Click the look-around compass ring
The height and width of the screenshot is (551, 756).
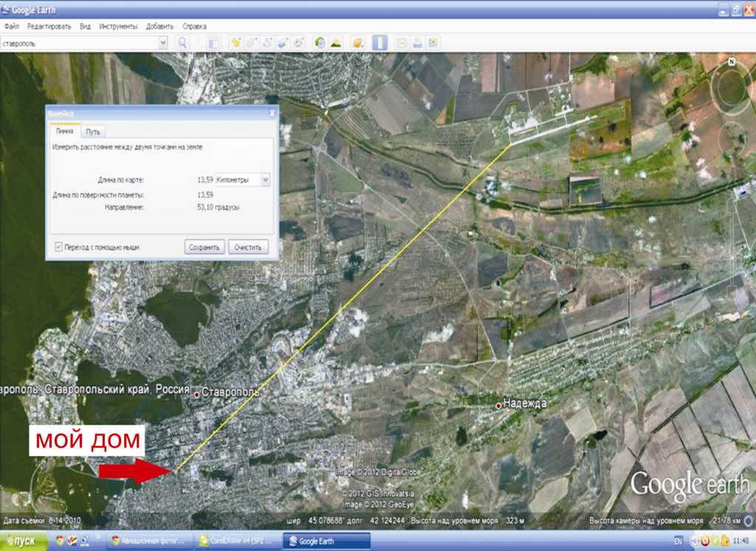[x=732, y=87]
